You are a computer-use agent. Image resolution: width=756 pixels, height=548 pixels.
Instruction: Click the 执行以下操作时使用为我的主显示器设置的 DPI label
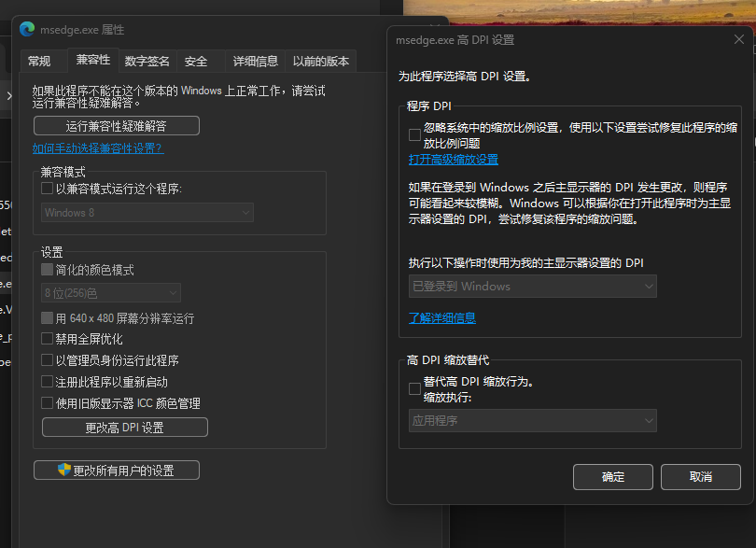526,263
